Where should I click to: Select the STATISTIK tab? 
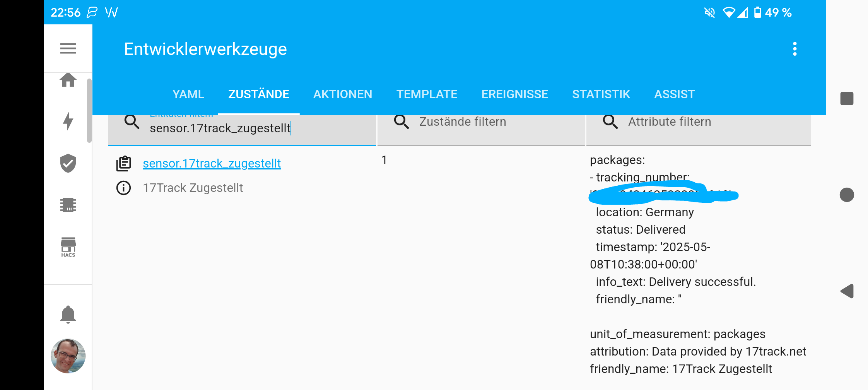[601, 94]
